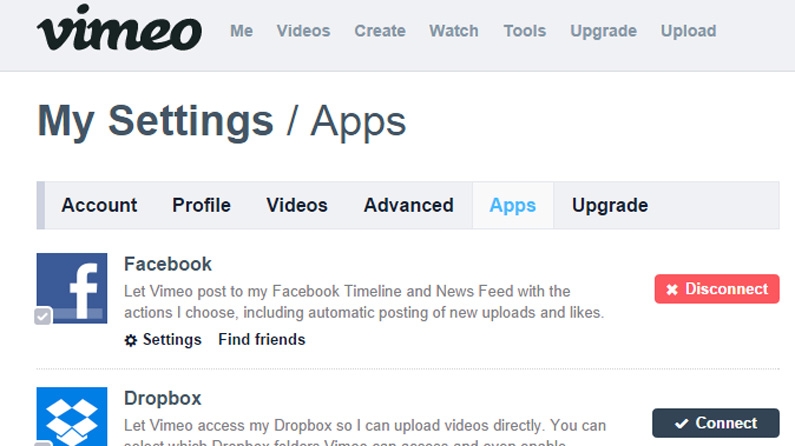Switch to the Profile settings tab

point(201,205)
